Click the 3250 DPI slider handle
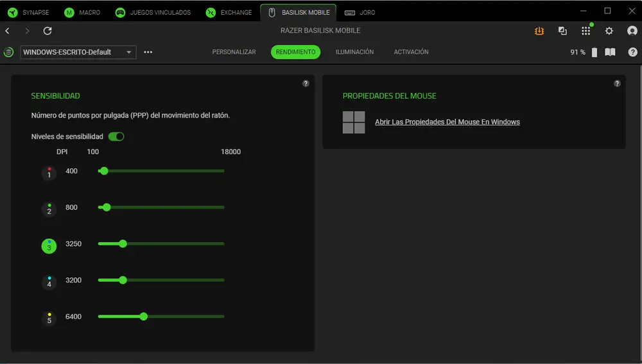The image size is (642, 364). click(123, 243)
